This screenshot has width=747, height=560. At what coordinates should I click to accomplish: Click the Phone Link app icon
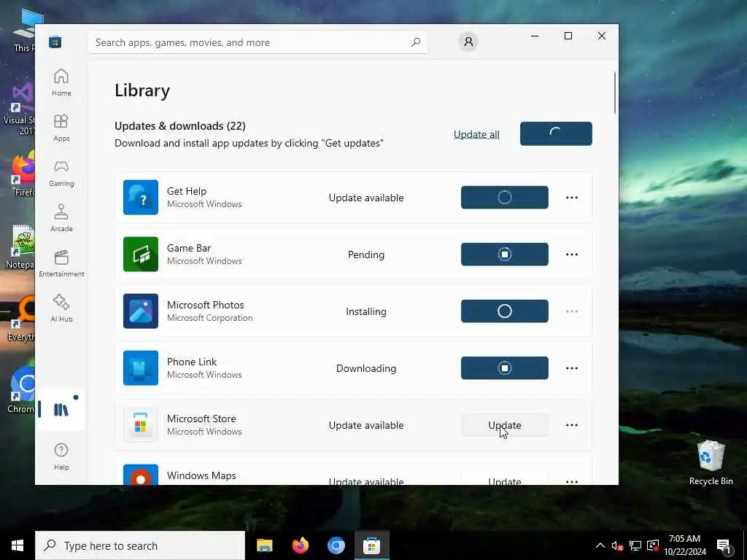tap(141, 368)
